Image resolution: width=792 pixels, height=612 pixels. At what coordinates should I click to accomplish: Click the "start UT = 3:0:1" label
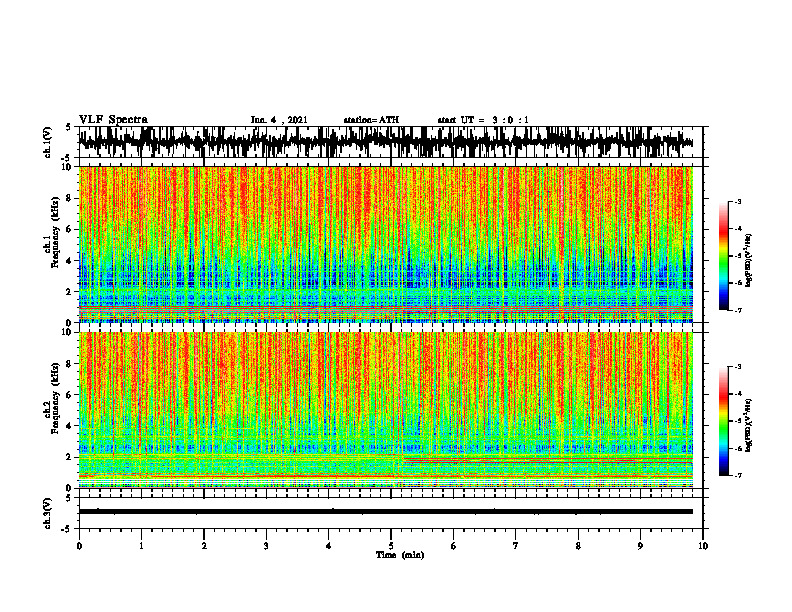[483, 120]
